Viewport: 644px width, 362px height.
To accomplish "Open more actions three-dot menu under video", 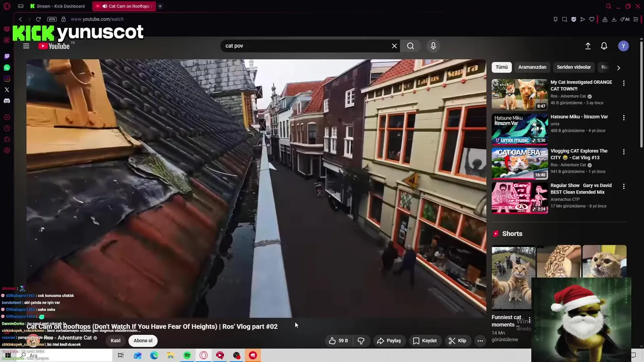I will point(480,340).
